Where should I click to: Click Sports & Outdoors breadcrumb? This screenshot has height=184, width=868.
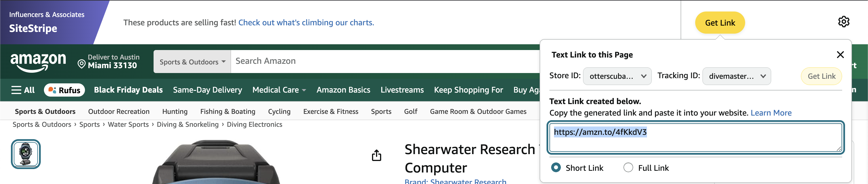pyautogui.click(x=42, y=124)
